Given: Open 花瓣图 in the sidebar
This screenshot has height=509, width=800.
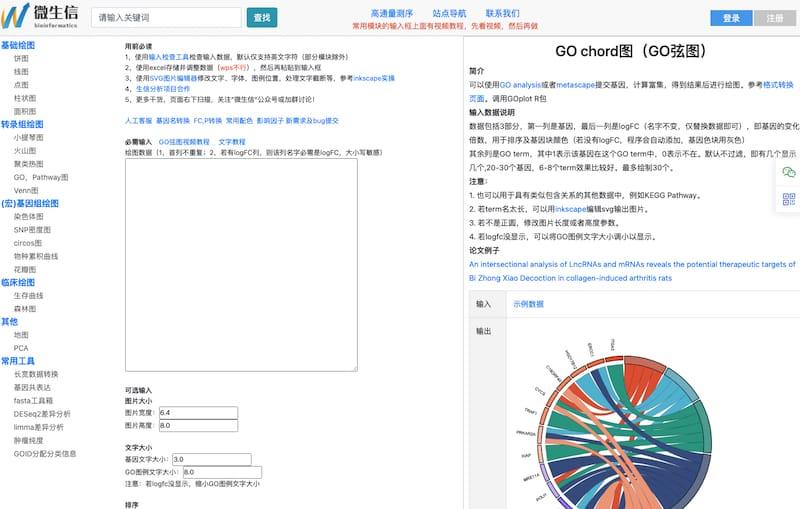Looking at the screenshot, I should (x=24, y=269).
